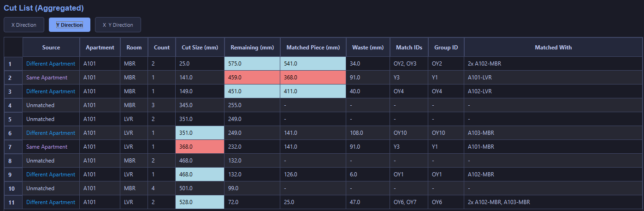644x211 pixels.
Task: Click the Source column header
Action: [x=51, y=47]
